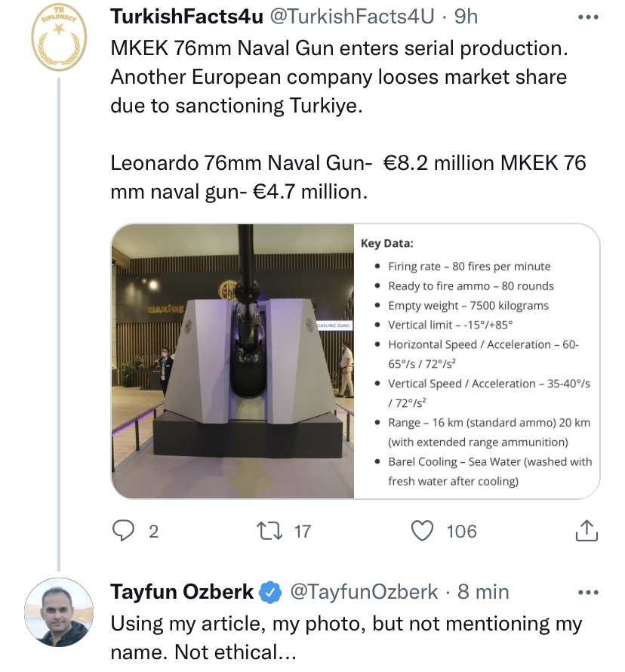Open the share icon on tweet
625x672 pixels.
coord(587,531)
